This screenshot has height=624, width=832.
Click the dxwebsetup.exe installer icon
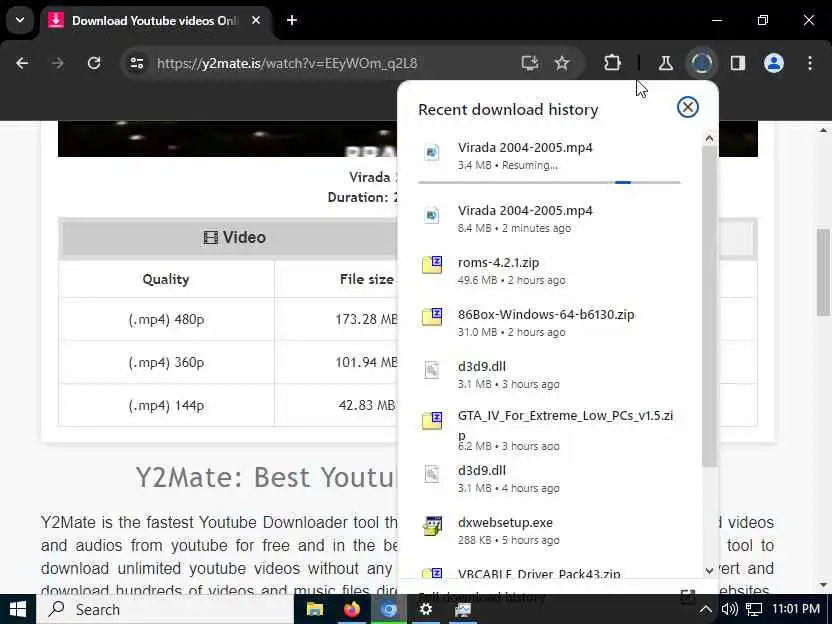pyautogui.click(x=432, y=525)
